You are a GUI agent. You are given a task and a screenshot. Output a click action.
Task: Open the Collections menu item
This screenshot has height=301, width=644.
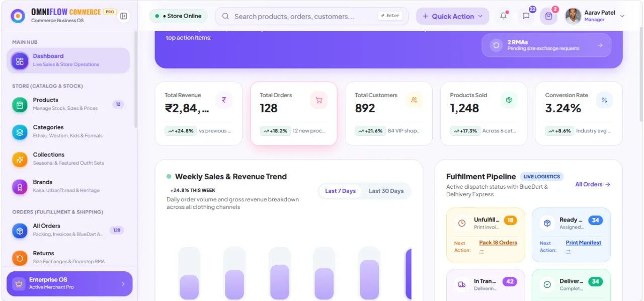coord(68,159)
